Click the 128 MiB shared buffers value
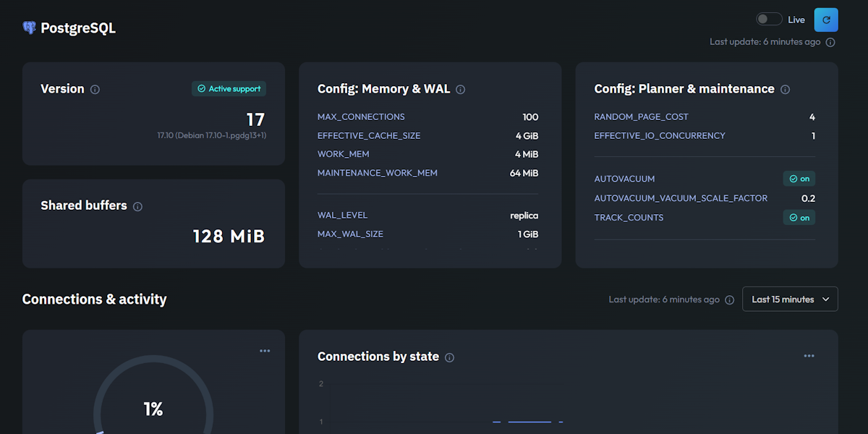 229,236
